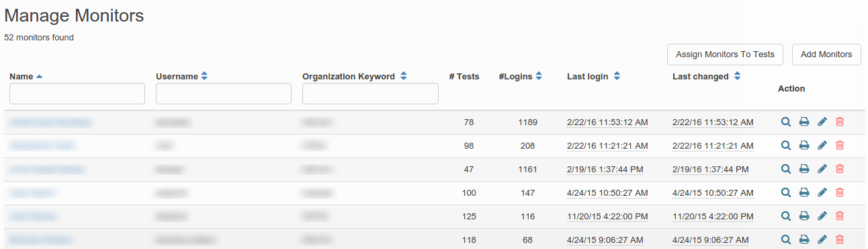Screen dimensions: 868x249
Task: Delete the monitor with 68 logins
Action: point(839,240)
